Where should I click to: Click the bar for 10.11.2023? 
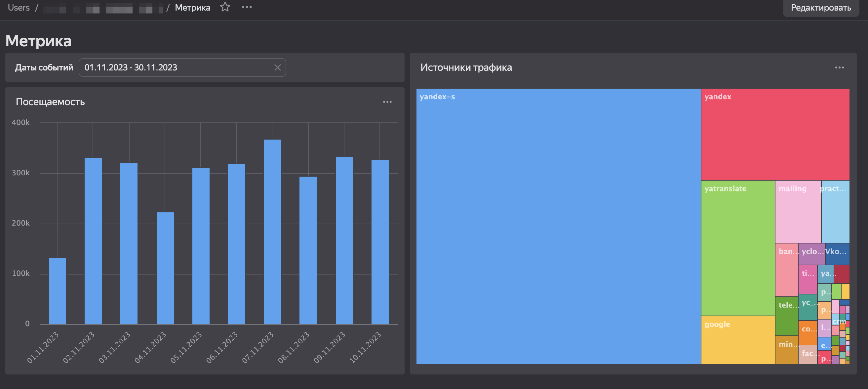[x=380, y=242]
